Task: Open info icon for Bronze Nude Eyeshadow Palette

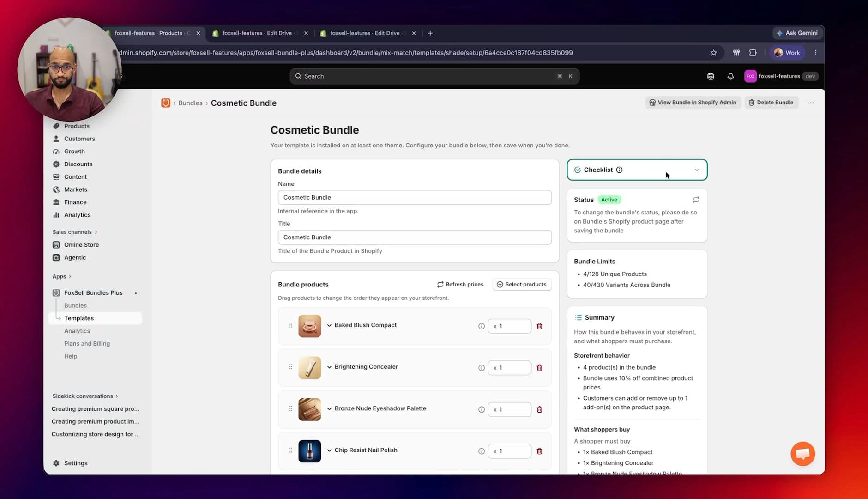Action: pyautogui.click(x=482, y=409)
